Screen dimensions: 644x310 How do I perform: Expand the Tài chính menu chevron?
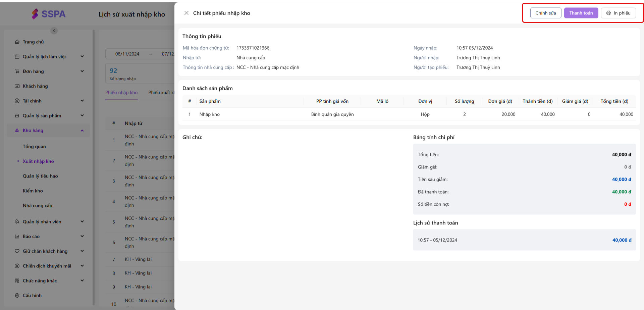pyautogui.click(x=82, y=101)
